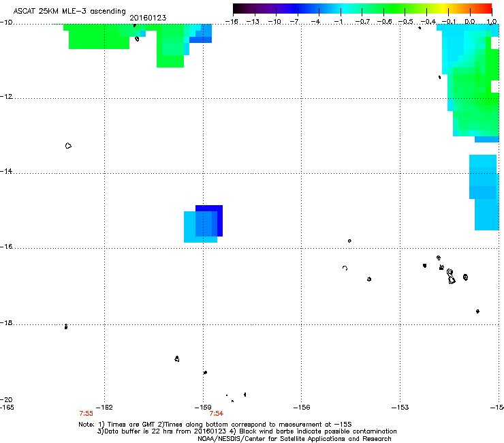The image size is (504, 443).
Task: Click the large island outline near -151.5, -17
Action: 451,277
